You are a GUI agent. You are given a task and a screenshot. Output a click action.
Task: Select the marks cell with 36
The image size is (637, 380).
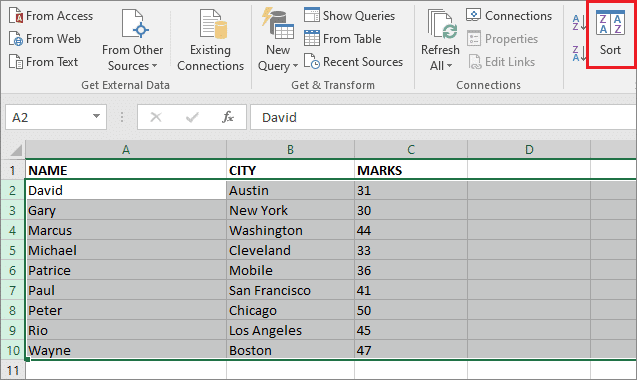(x=411, y=270)
